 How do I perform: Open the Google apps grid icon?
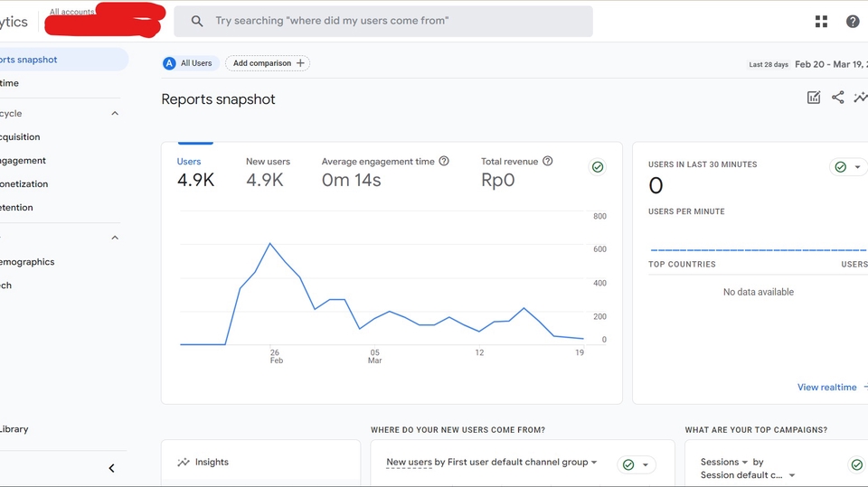821,22
